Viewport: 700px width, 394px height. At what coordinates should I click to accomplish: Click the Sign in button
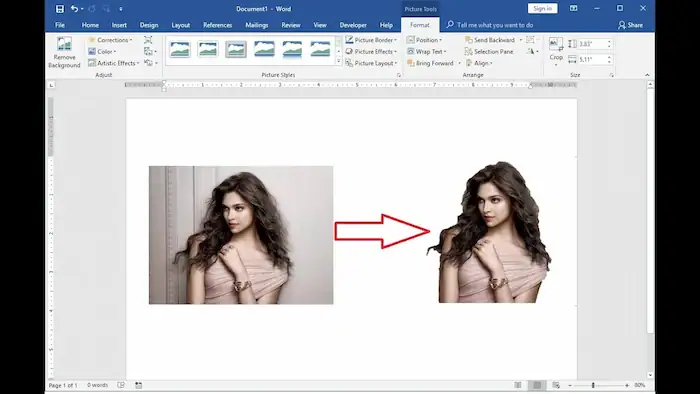click(x=542, y=8)
